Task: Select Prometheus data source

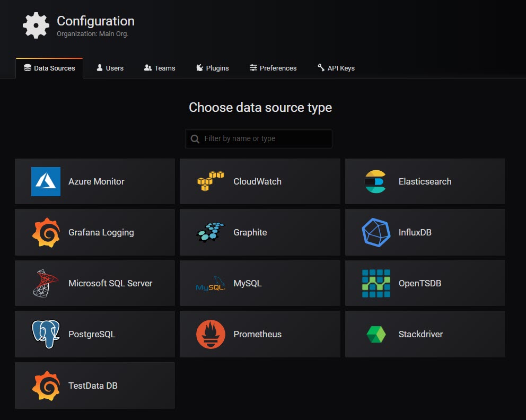Action: coord(260,334)
